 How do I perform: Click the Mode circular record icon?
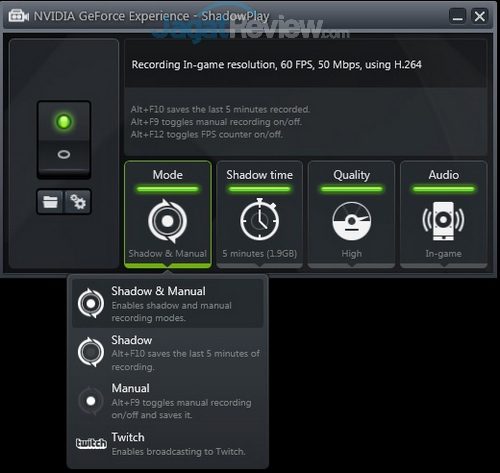click(168, 221)
